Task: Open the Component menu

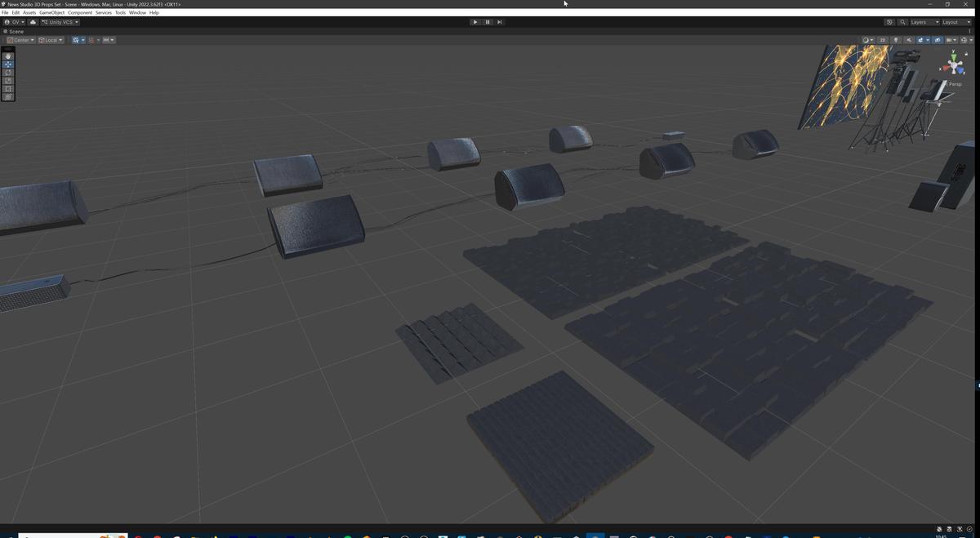Action: tap(80, 13)
